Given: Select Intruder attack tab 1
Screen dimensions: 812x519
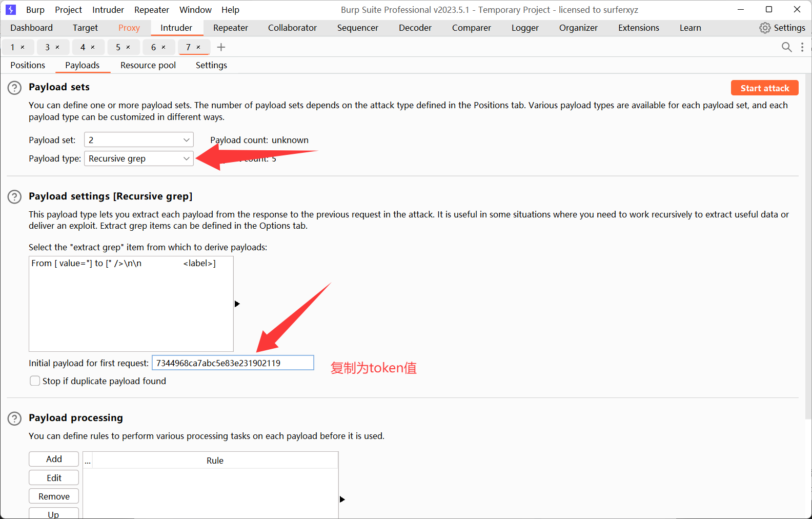Looking at the screenshot, I should point(13,47).
